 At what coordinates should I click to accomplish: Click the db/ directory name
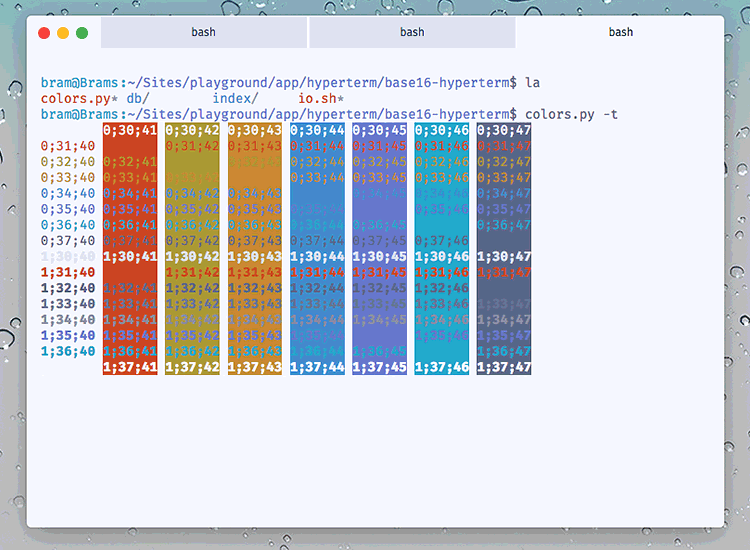(138, 99)
